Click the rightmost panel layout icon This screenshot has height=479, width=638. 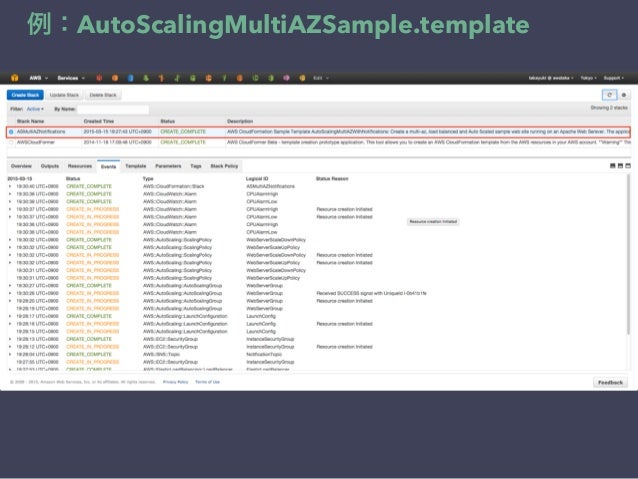click(628, 166)
